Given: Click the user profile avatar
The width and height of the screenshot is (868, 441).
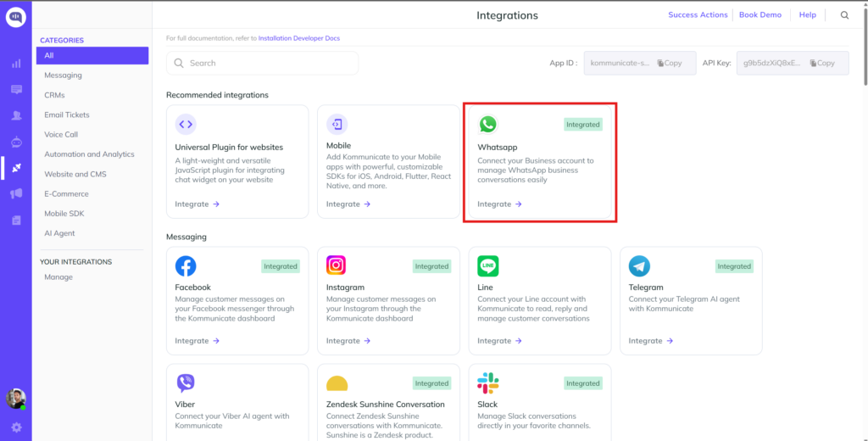Looking at the screenshot, I should coord(15,399).
